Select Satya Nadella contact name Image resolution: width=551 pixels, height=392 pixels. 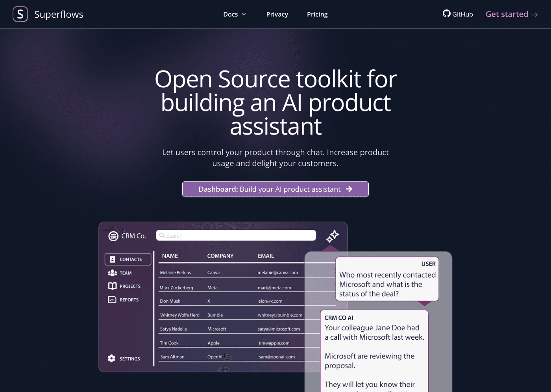pyautogui.click(x=173, y=329)
